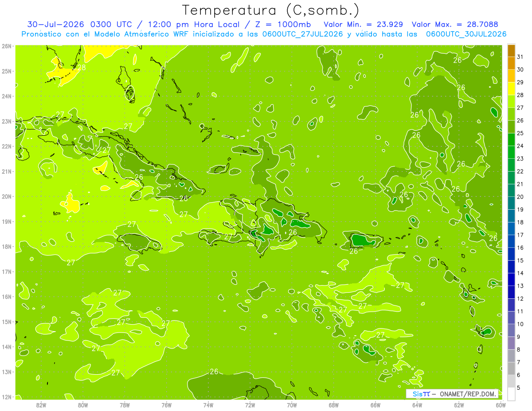
Task: Click the "17" label on the color legend
Action: 520,235
